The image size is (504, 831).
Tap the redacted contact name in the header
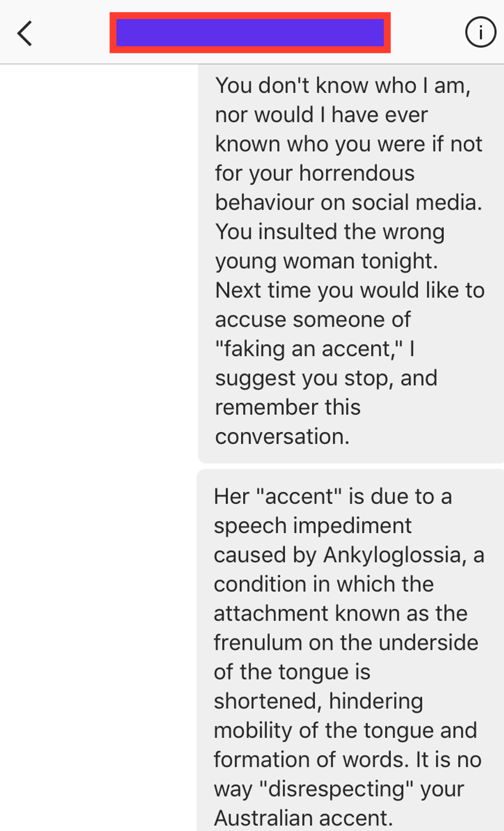[250, 33]
